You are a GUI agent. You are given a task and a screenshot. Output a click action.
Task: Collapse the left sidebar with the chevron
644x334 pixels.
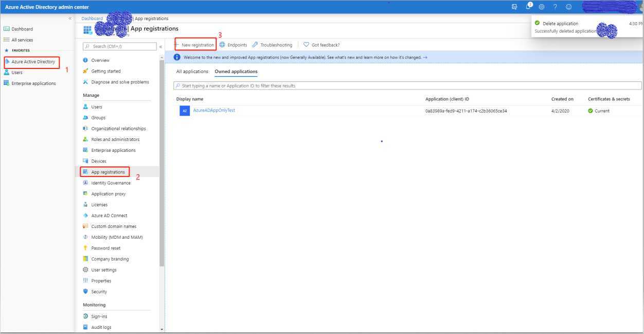70,19
